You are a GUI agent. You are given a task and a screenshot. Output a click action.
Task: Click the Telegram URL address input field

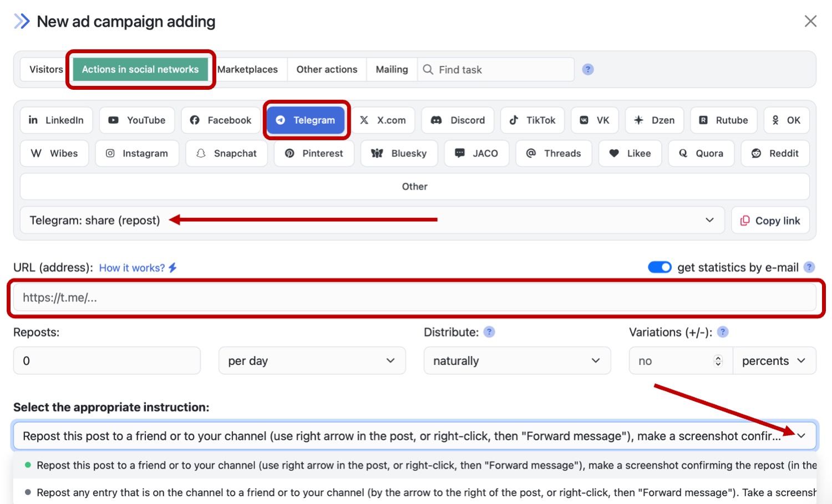414,298
